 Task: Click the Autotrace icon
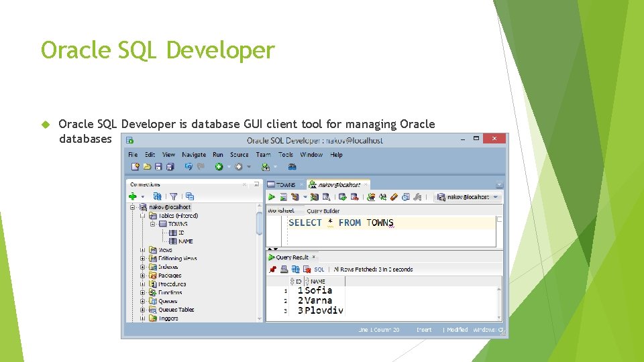point(315,197)
